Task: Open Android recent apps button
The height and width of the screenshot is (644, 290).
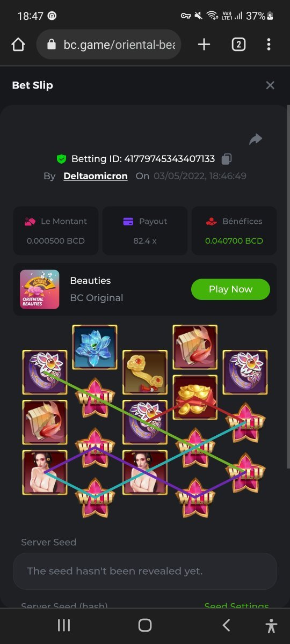Action: (64, 625)
